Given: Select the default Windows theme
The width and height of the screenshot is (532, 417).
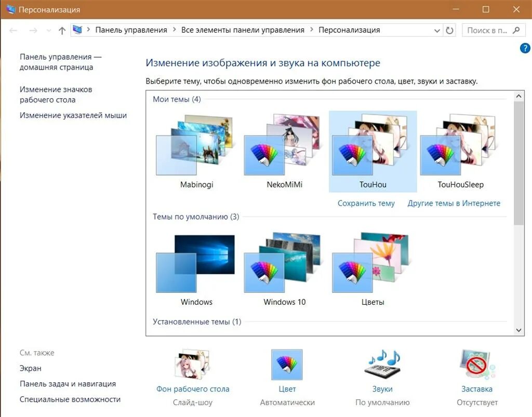Looking at the screenshot, I should point(196,269).
